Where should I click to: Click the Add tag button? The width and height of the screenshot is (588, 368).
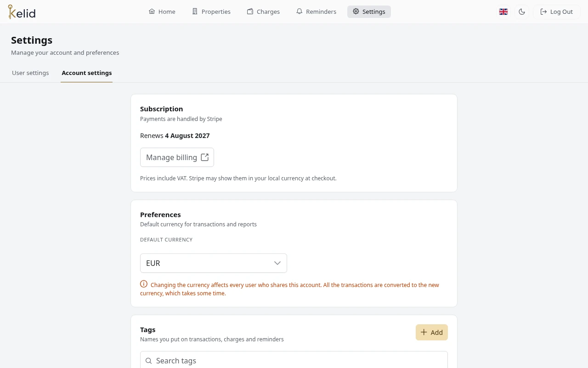[x=432, y=333]
